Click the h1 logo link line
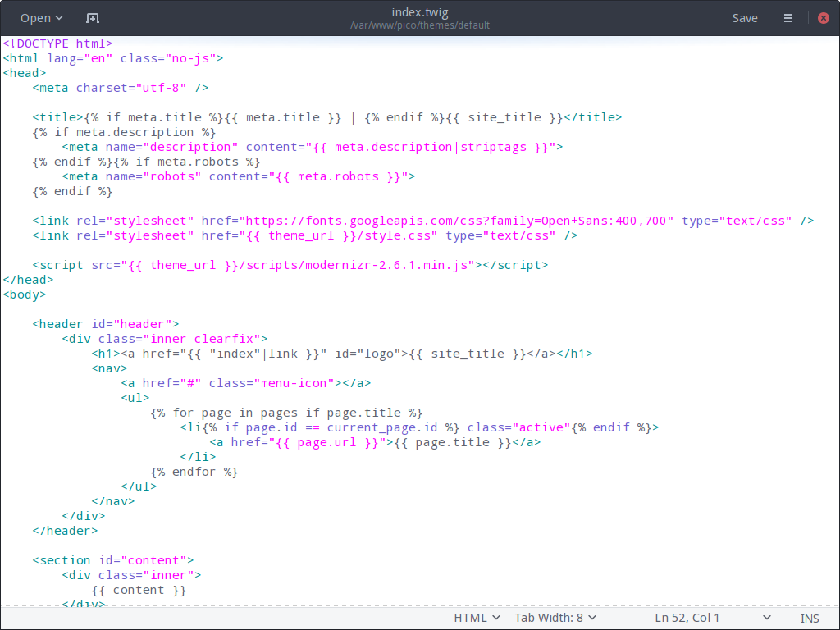Image resolution: width=840 pixels, height=630 pixels. [342, 354]
